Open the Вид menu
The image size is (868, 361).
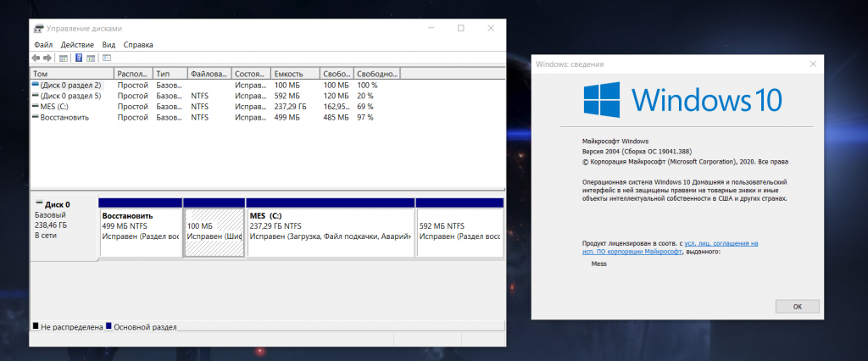point(108,44)
